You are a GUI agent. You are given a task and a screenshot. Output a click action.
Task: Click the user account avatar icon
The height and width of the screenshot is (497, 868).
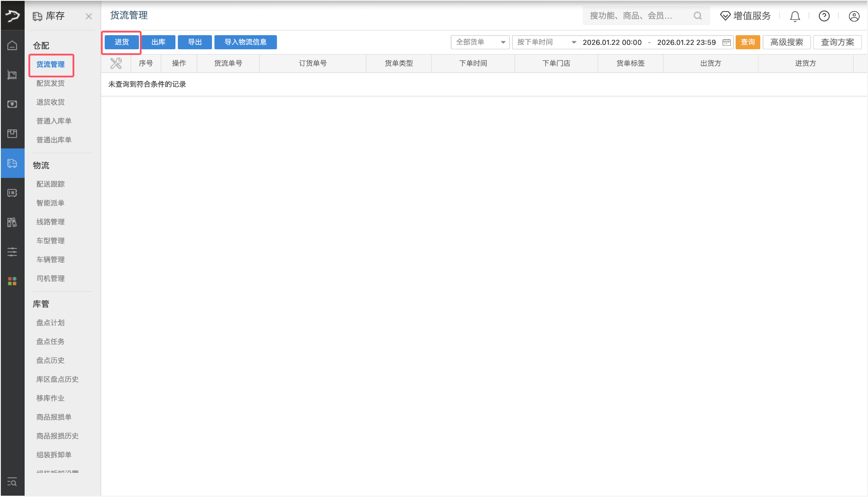[853, 16]
